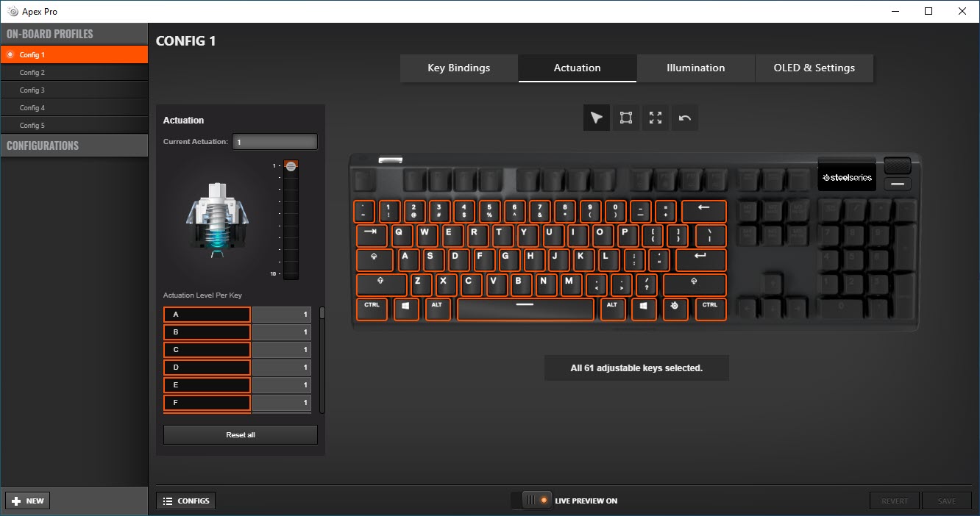This screenshot has height=516, width=980.
Task: Create a new config with NEW button
Action: (28, 501)
